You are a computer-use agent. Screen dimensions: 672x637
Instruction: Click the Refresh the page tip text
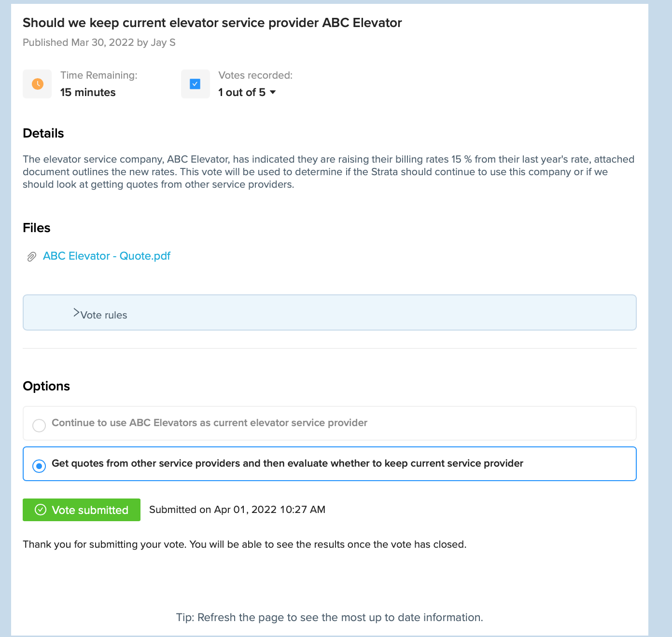tap(330, 617)
